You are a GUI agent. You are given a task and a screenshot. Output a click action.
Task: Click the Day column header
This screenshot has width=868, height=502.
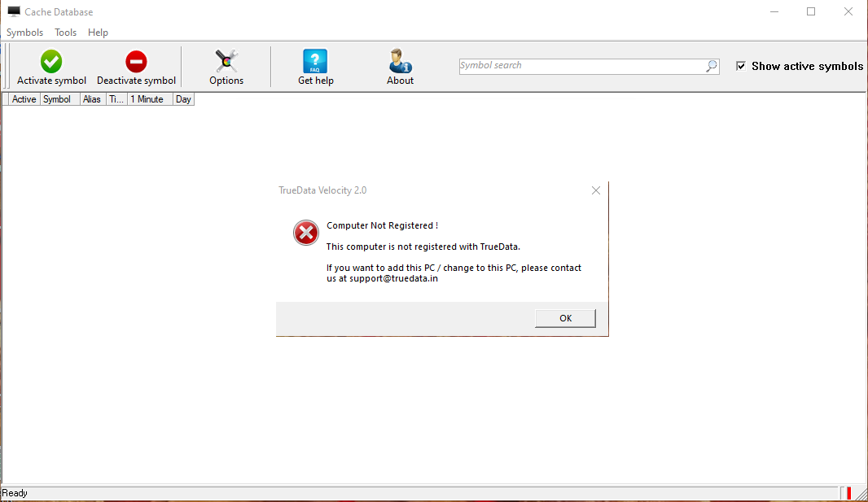tap(183, 99)
